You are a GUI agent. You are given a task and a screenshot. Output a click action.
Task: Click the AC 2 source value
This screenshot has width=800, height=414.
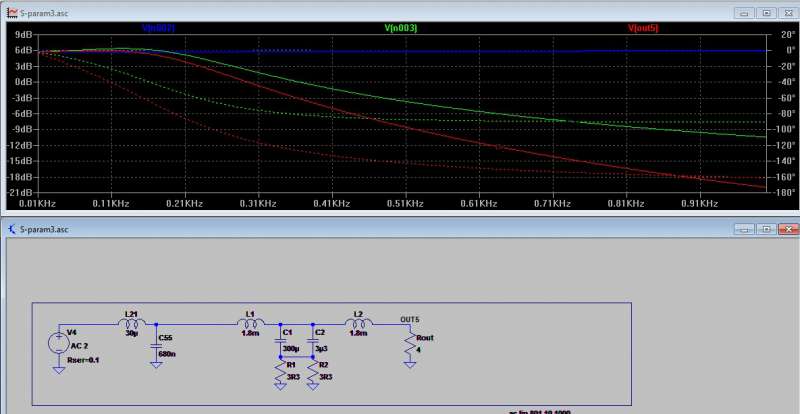click(80, 346)
